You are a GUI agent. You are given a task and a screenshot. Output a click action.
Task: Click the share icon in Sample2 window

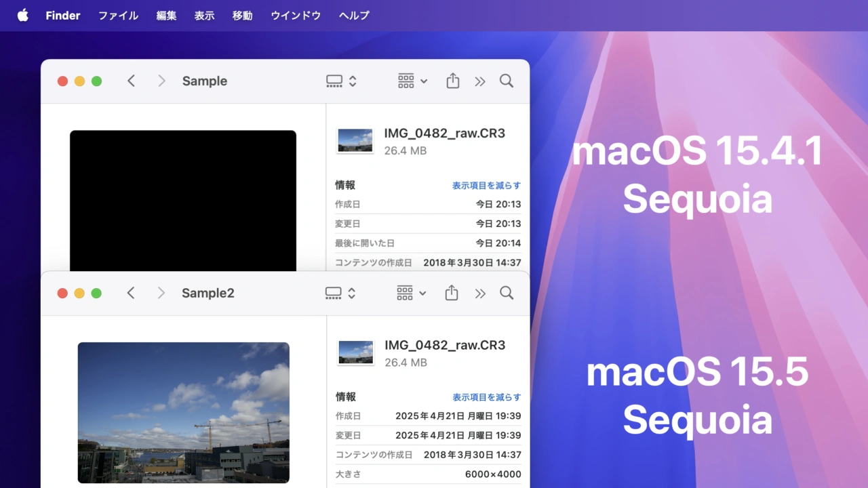452,293
